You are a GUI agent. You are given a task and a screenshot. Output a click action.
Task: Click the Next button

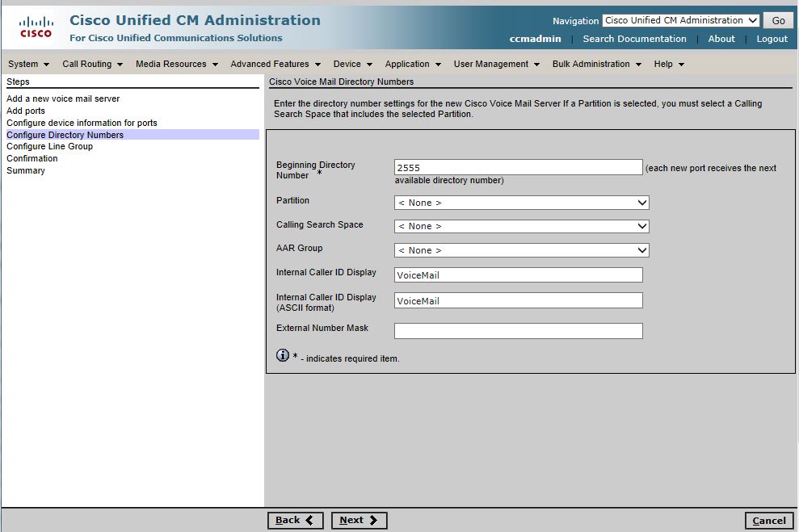359,521
